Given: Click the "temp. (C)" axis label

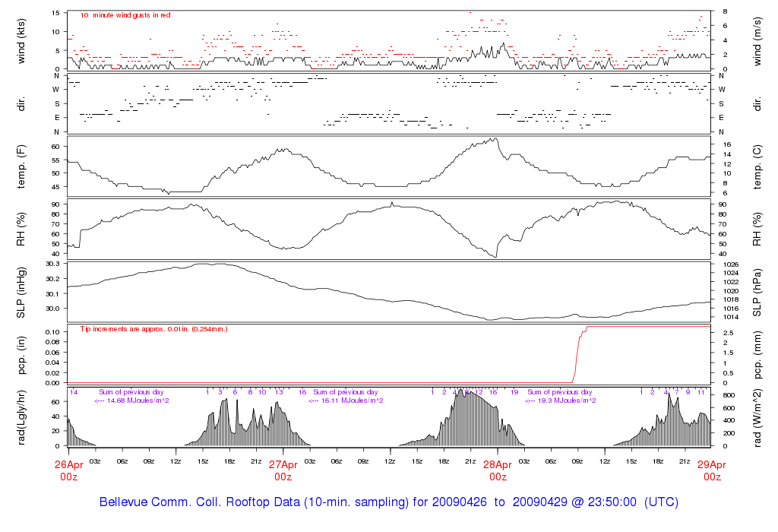Looking at the screenshot, I should coord(757,166).
